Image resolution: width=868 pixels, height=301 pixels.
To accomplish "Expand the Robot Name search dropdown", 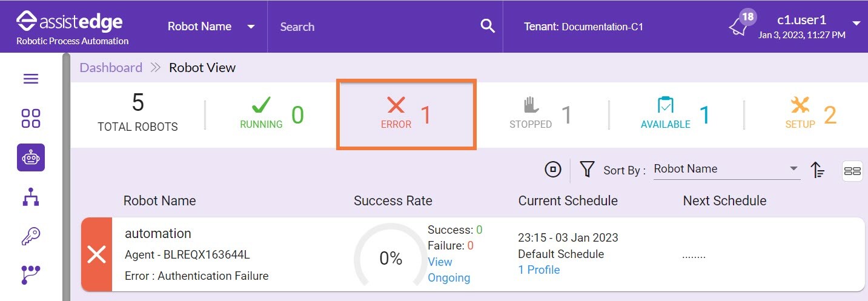I will 251,27.
